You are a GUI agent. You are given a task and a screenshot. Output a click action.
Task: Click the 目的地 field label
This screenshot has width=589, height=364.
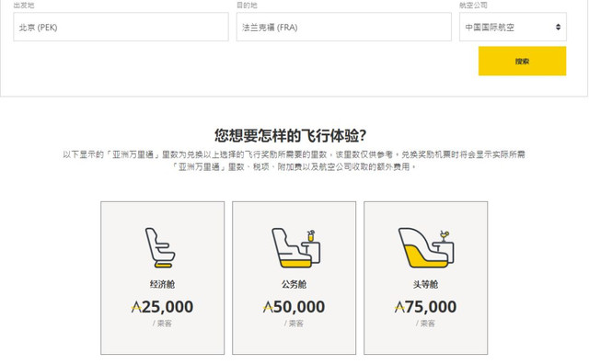[247, 6]
